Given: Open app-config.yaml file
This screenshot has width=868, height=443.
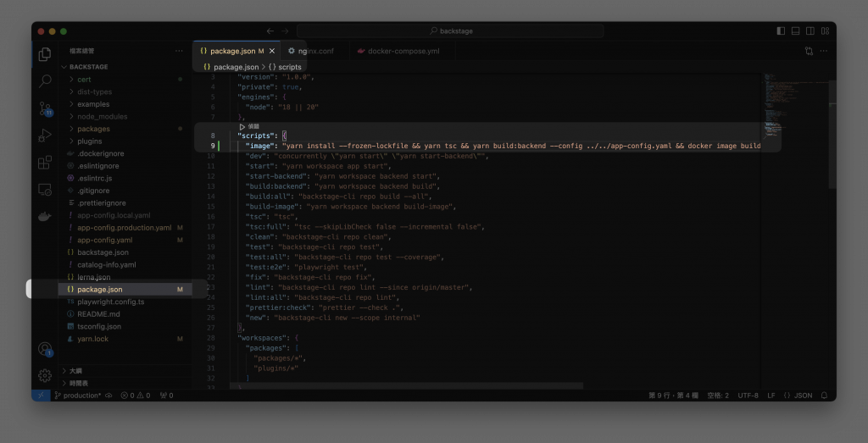Looking at the screenshot, I should click(125, 240).
